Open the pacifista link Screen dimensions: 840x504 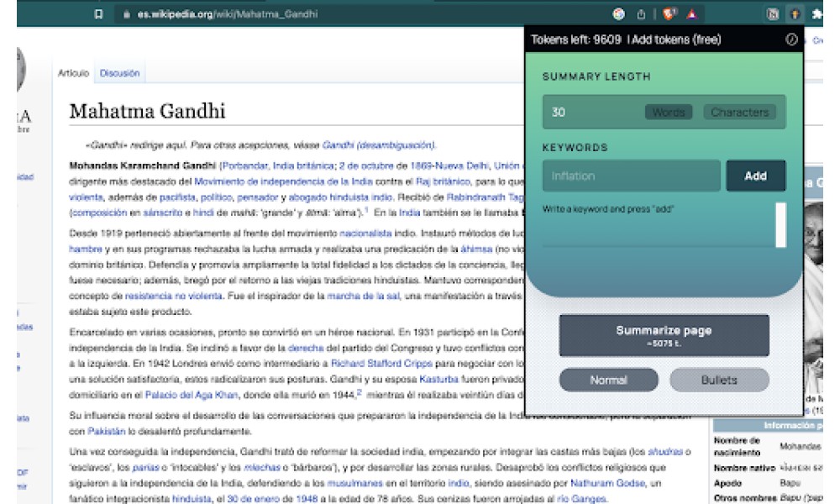pos(178,197)
